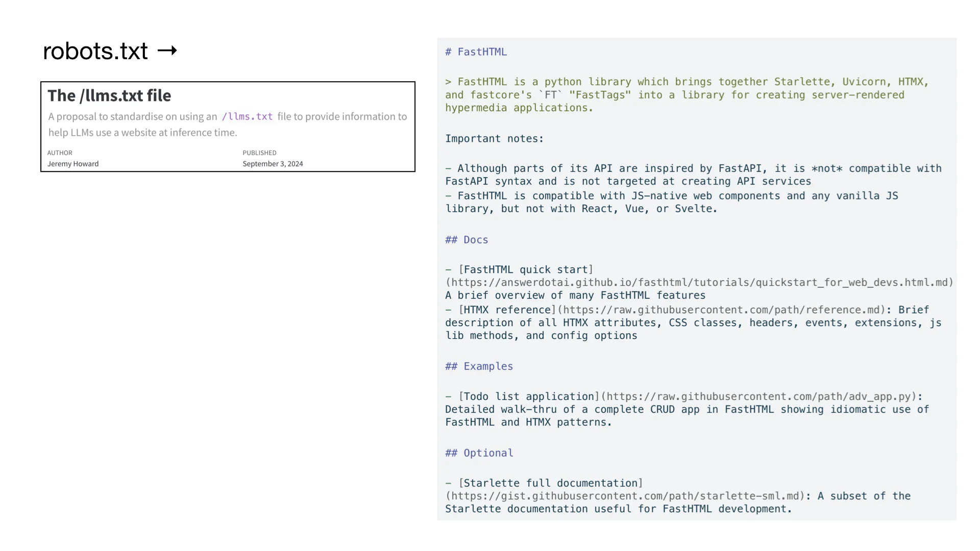This screenshot has height=551, width=980.
Task: Click the 'Important notes:' line
Action: click(x=494, y=139)
